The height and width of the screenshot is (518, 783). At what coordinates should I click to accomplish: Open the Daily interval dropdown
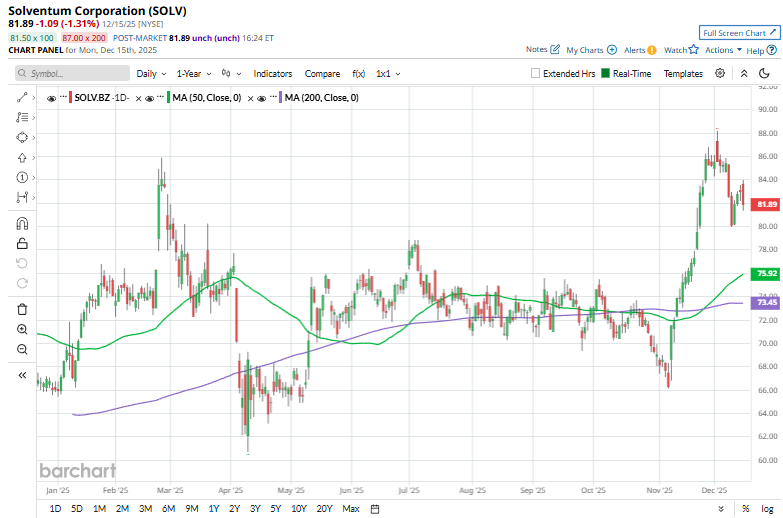[151, 73]
